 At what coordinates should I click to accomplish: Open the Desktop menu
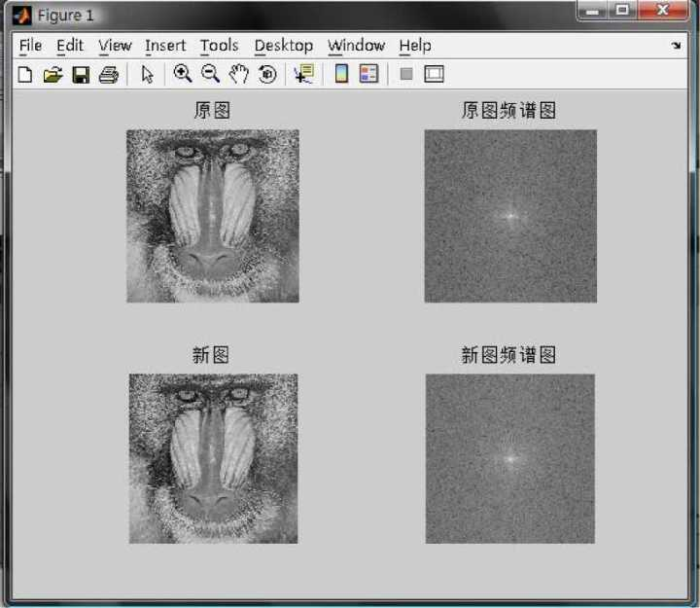(284, 46)
